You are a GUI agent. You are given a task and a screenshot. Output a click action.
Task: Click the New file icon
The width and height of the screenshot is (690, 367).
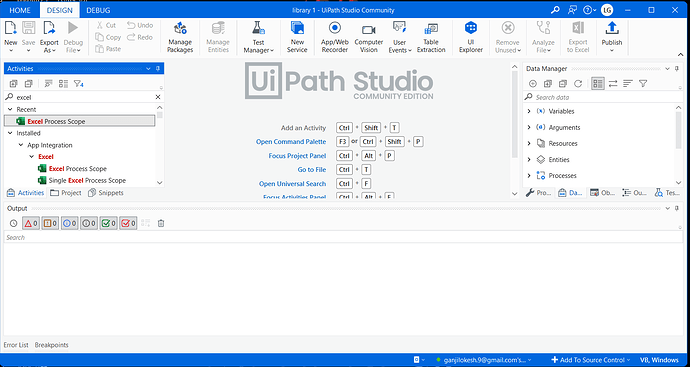click(x=11, y=29)
